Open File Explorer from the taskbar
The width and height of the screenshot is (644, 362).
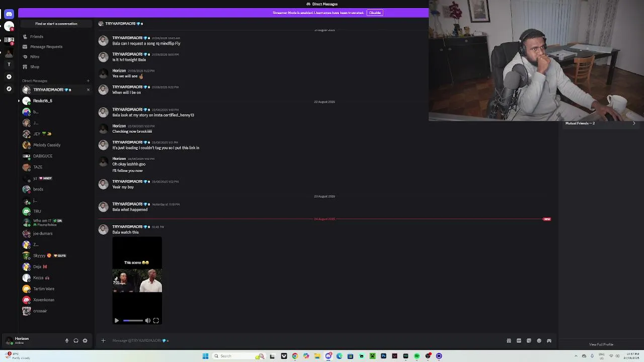pyautogui.click(x=317, y=356)
